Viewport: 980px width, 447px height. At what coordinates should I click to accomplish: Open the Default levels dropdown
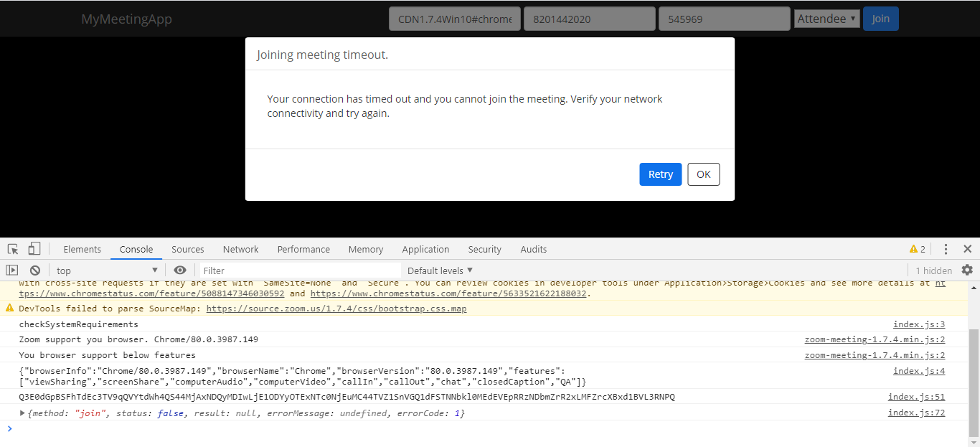click(x=440, y=270)
